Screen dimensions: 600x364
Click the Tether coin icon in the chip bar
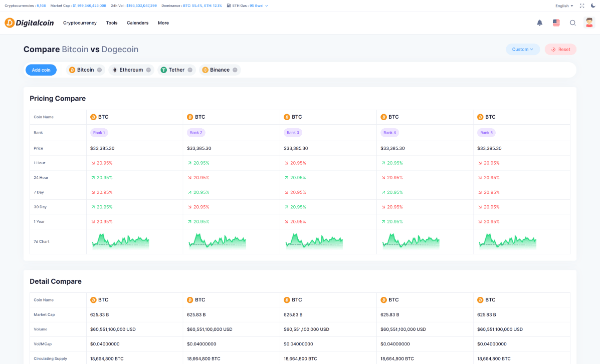[163, 70]
